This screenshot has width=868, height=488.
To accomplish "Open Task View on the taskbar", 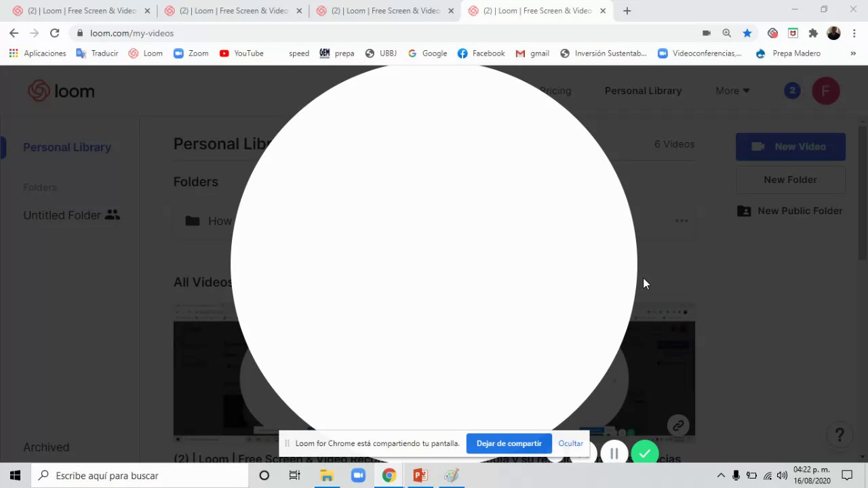I will [294, 476].
